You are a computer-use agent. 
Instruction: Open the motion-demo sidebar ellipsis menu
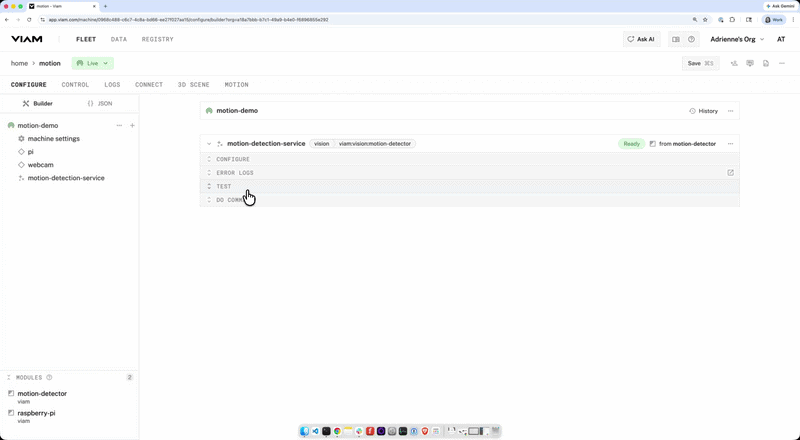coord(119,126)
